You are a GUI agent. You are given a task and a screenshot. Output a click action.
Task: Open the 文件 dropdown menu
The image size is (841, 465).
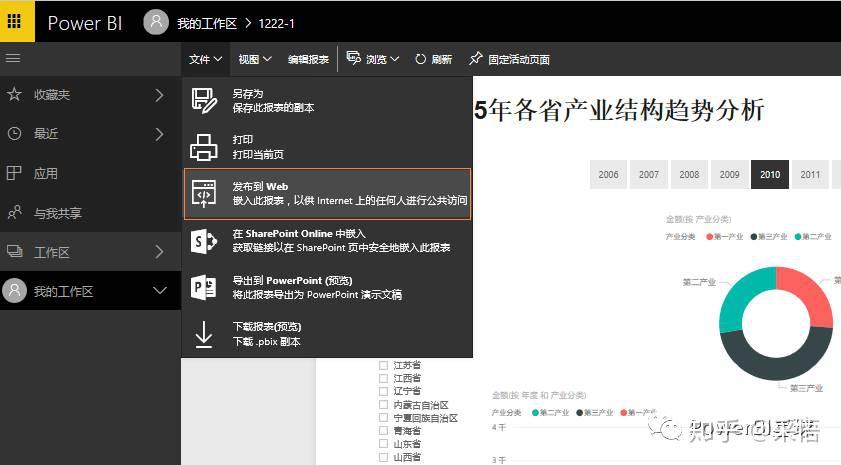205,59
